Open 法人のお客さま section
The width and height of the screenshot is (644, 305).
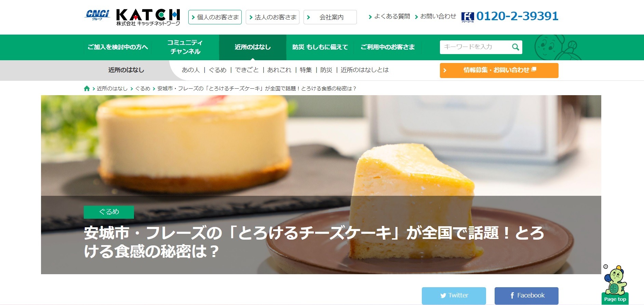pos(272,17)
